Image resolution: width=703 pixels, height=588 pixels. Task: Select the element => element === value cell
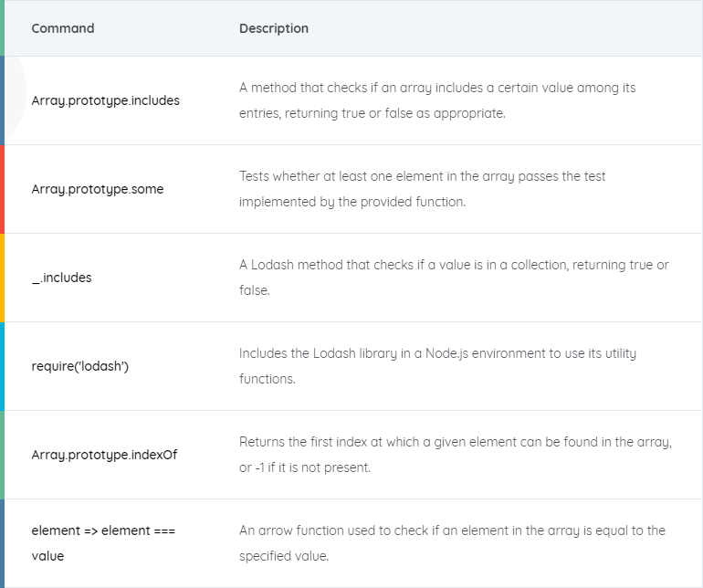pyautogui.click(x=103, y=543)
